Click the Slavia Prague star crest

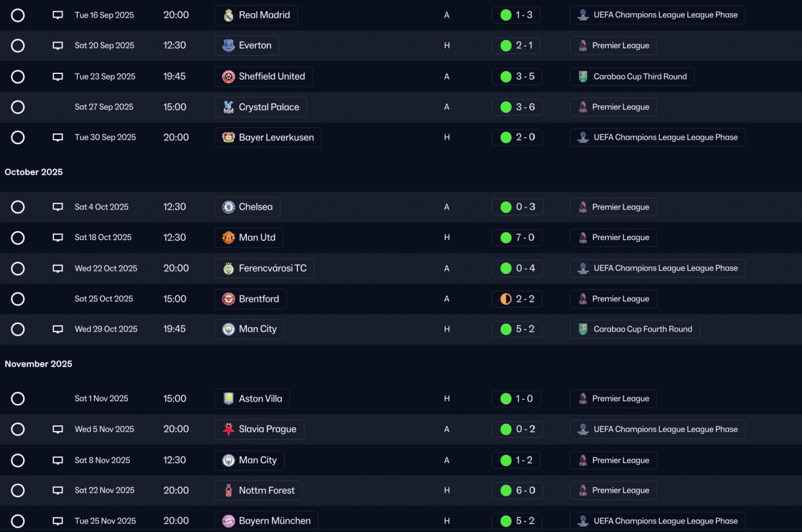(x=229, y=429)
